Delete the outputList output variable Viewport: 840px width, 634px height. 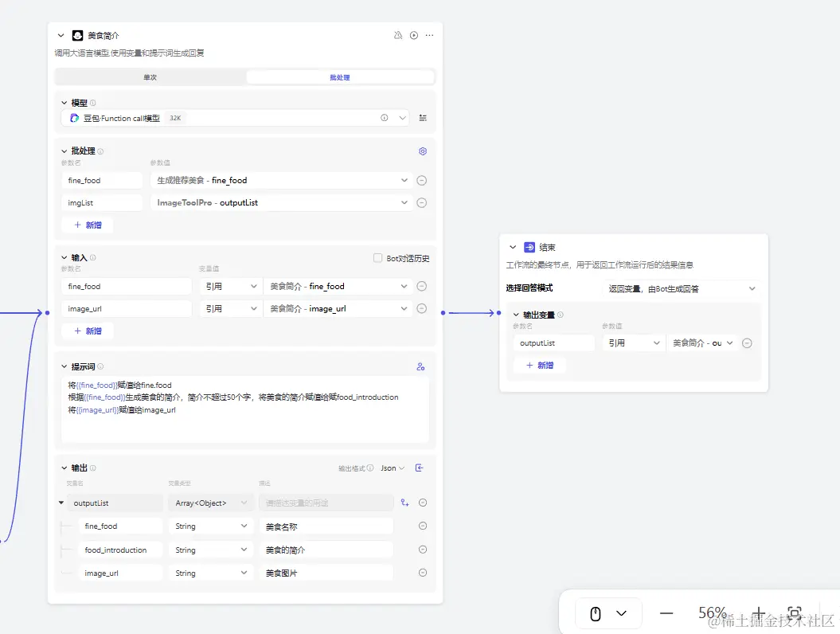423,503
